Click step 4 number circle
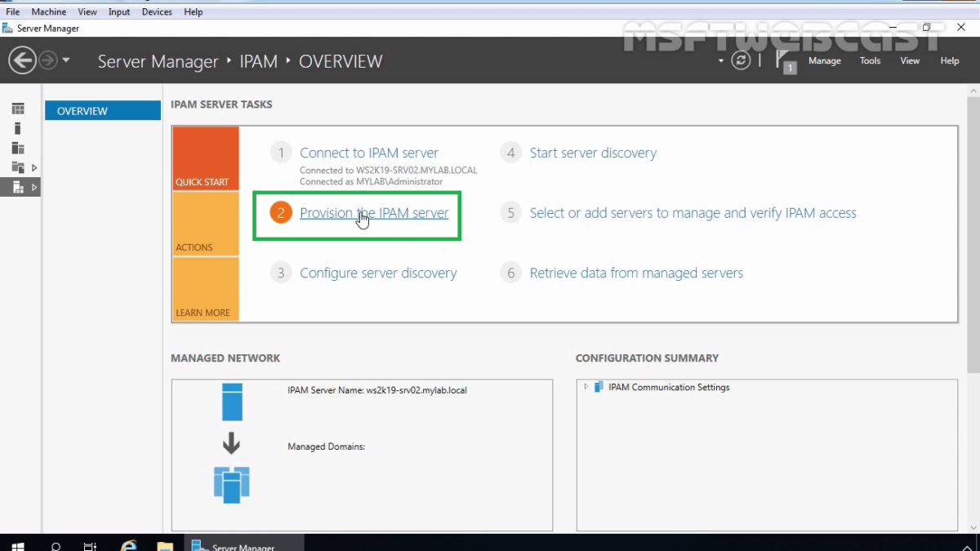Screen dimensions: 980x551 tap(511, 153)
